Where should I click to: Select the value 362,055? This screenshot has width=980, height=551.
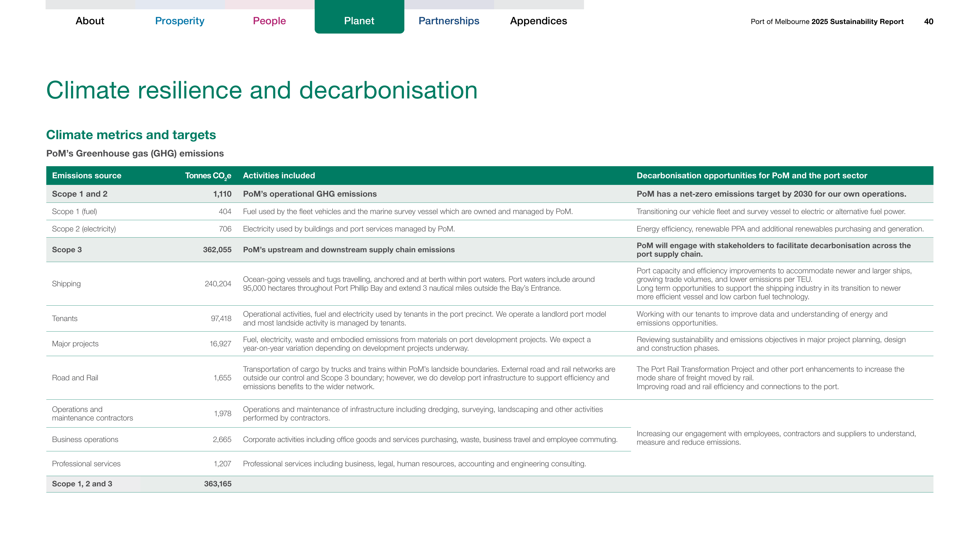217,250
